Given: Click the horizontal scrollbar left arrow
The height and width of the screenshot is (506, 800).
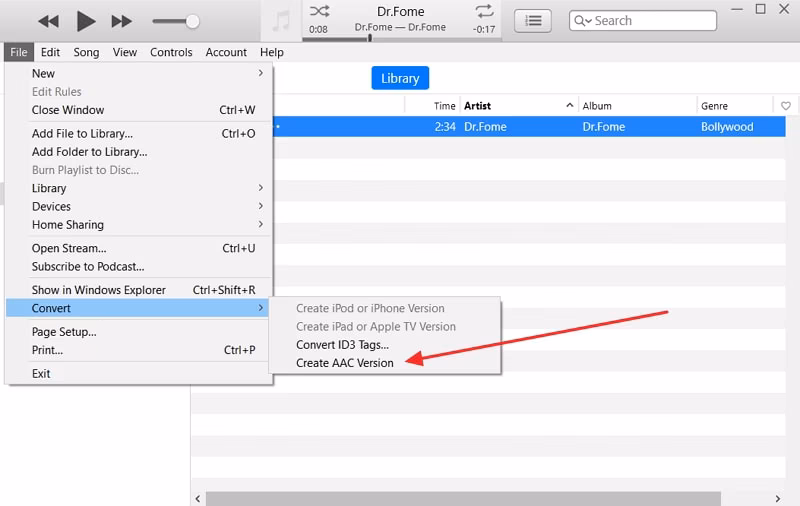Looking at the screenshot, I should point(198,499).
